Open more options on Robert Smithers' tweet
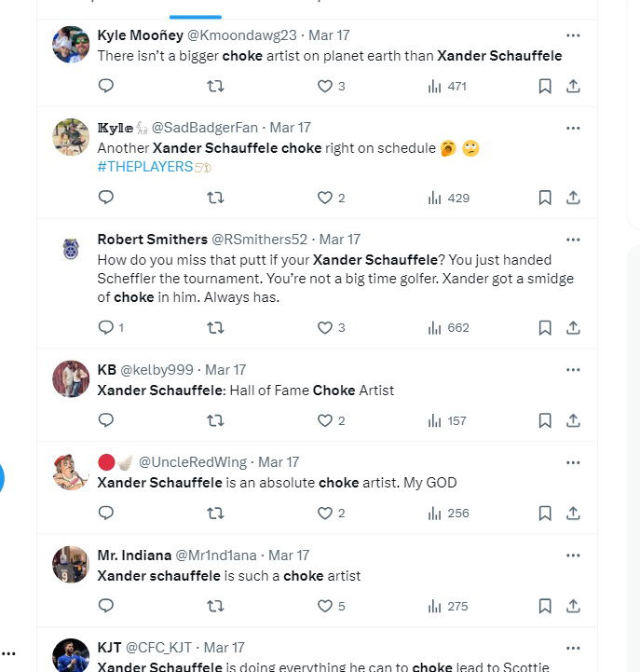The height and width of the screenshot is (672, 640). [x=573, y=240]
